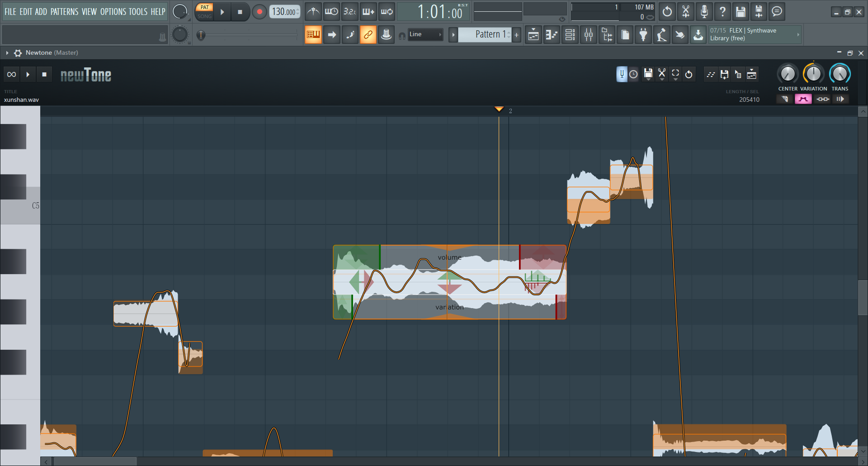This screenshot has width=868, height=466.
Task: Open the TOOLS menu
Action: tap(138, 12)
